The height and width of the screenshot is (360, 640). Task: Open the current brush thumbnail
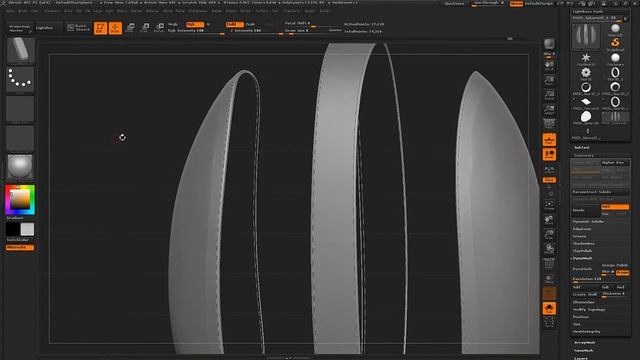[x=20, y=50]
